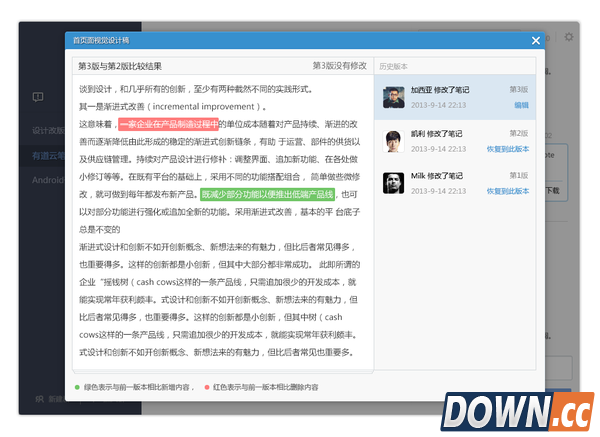Click the green highlighted added text
Screen dimensions: 600x437
tap(281, 194)
